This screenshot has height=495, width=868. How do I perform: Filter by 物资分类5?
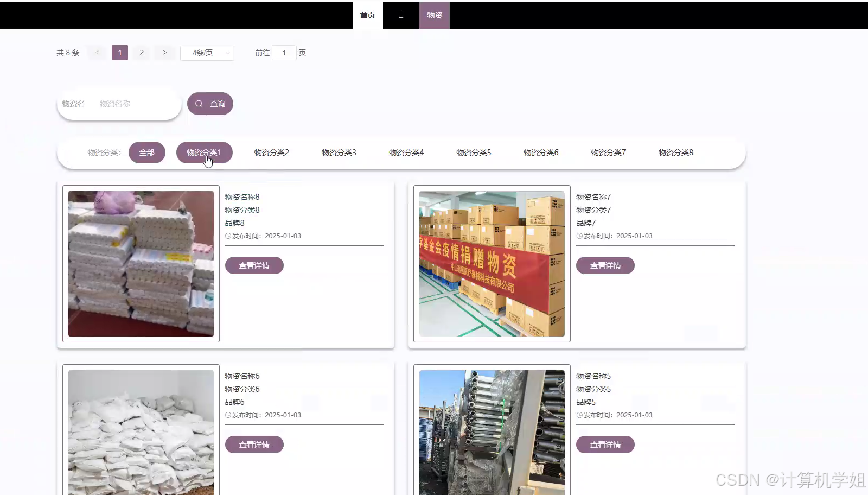tap(474, 153)
